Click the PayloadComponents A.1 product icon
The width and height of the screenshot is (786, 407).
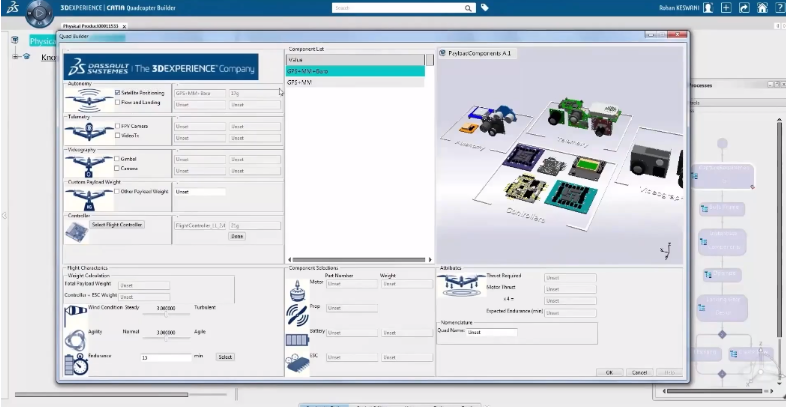click(x=443, y=53)
